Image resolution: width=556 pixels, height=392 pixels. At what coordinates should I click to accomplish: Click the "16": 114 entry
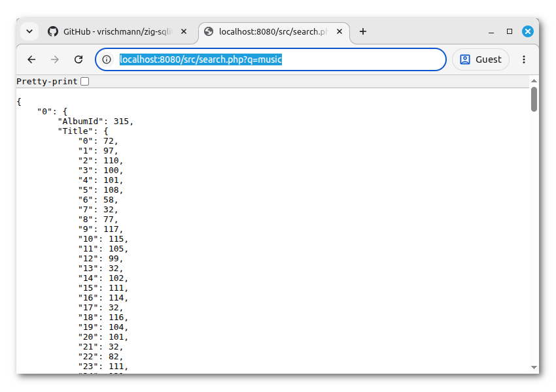tap(103, 298)
